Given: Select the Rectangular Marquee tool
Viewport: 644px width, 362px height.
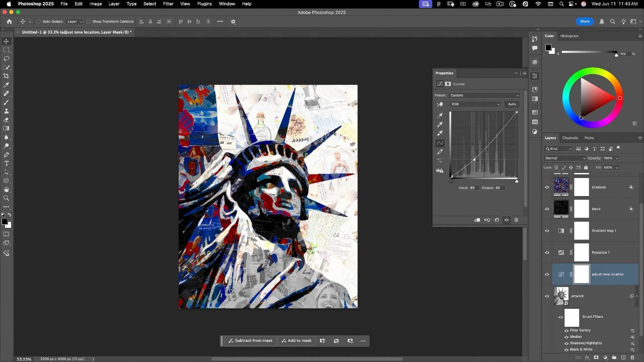Looking at the screenshot, I should pos(7,50).
